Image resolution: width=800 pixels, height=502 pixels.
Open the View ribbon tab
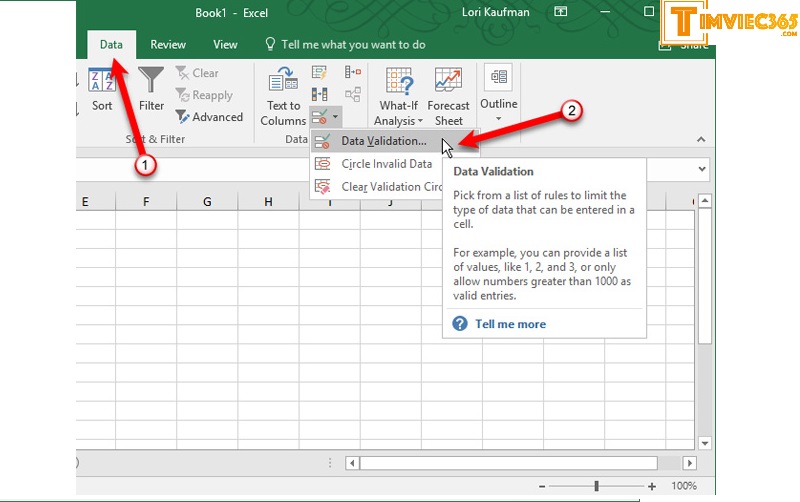click(225, 45)
